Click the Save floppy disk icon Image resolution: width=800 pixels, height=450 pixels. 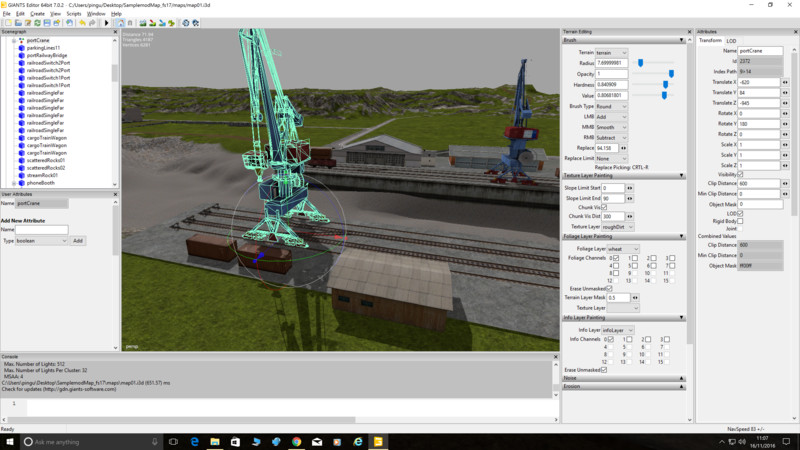(47, 23)
